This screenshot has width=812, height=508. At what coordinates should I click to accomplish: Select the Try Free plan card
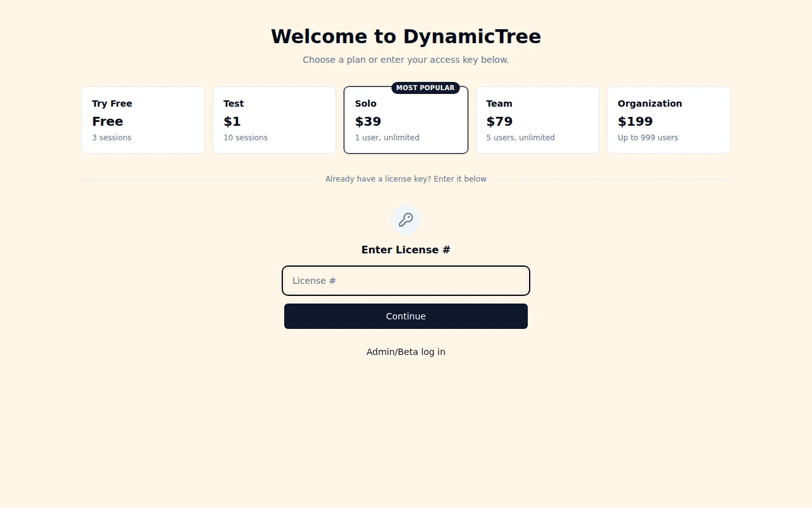[x=143, y=120]
